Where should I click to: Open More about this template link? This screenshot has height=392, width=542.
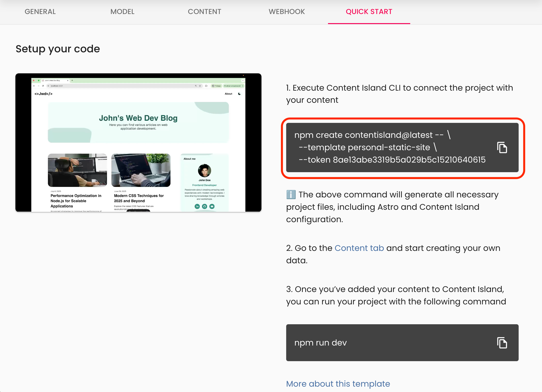[338, 384]
